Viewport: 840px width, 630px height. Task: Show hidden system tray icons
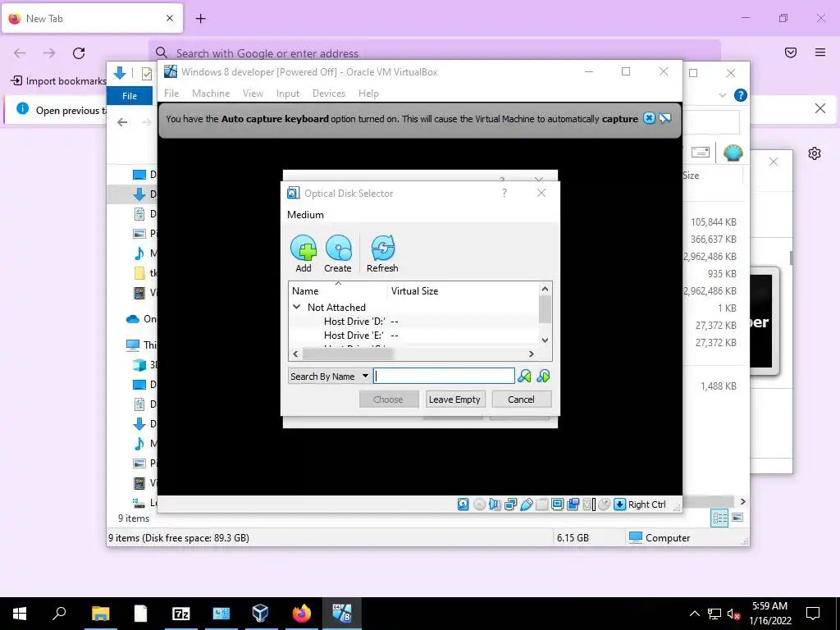tap(694, 614)
